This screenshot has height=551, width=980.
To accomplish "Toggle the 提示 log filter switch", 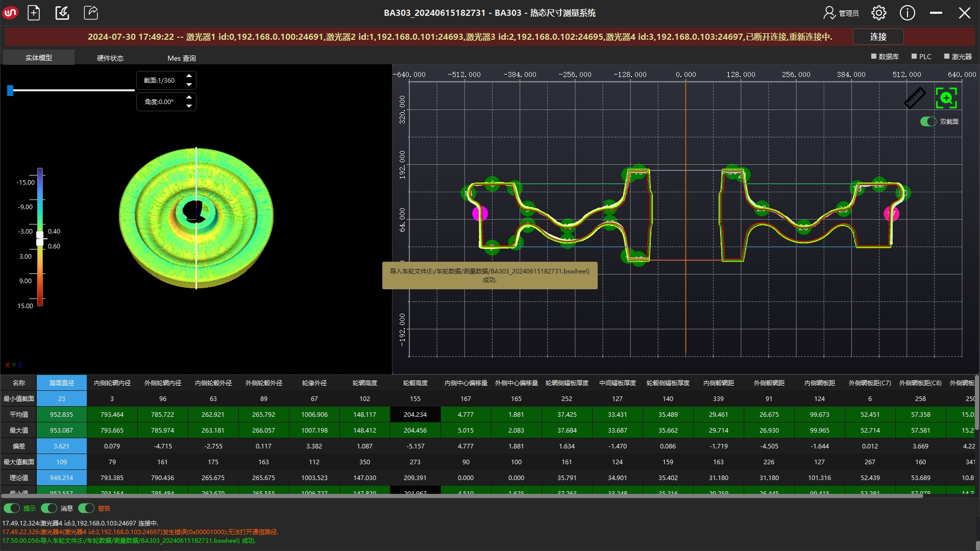I will coord(12,508).
